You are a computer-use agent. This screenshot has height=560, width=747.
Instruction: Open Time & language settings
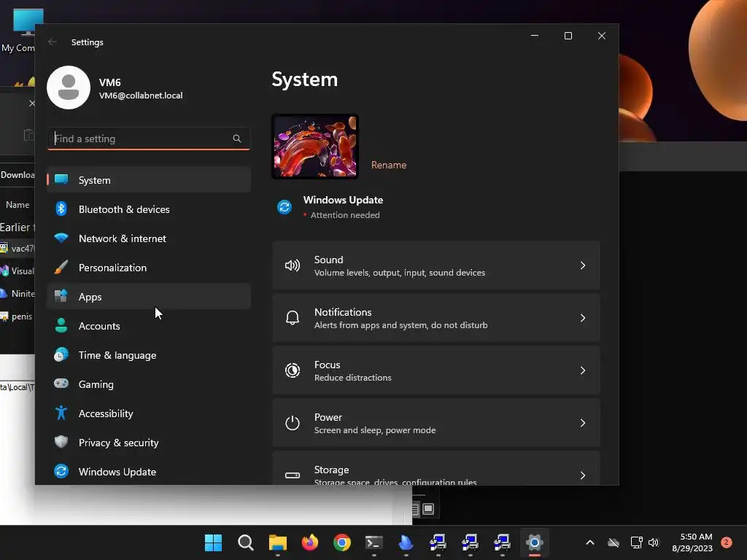pos(149,355)
